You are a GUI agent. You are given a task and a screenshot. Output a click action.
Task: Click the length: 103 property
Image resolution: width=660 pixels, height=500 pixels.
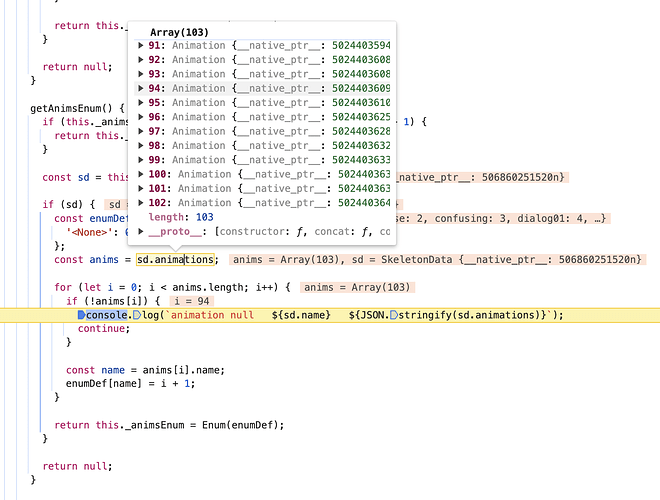(181, 217)
